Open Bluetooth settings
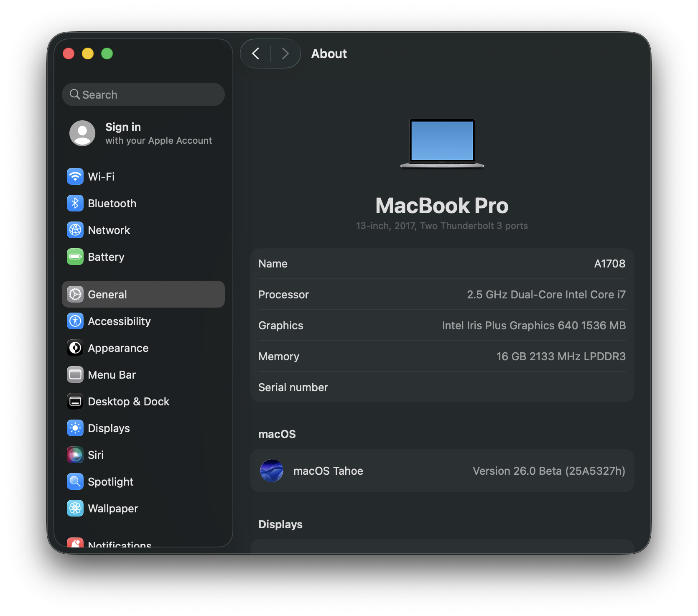698x616 pixels. pos(143,204)
